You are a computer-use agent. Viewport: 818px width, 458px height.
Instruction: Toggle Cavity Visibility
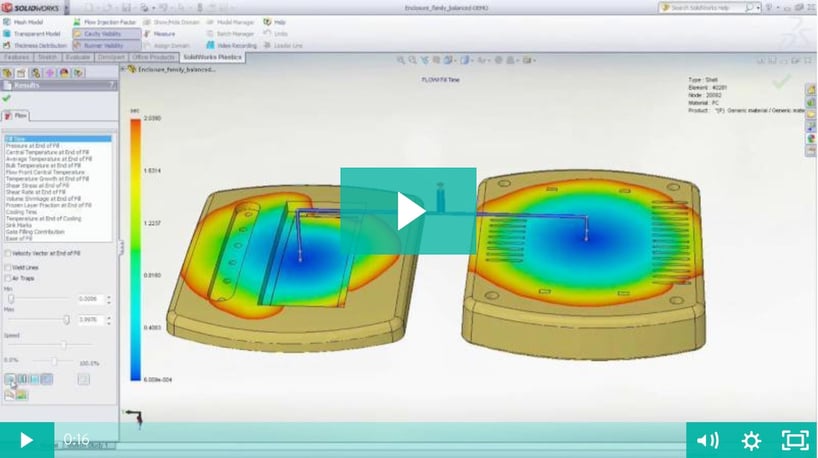pos(106,34)
